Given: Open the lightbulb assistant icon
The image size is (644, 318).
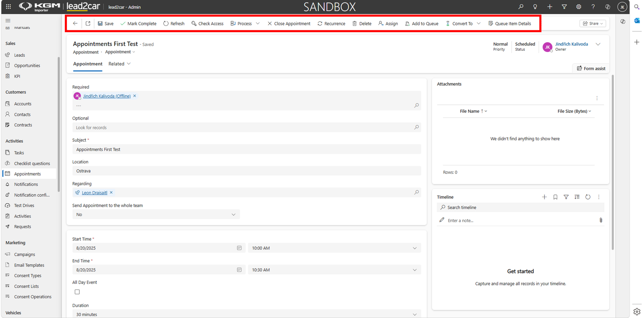Looking at the screenshot, I should coord(535,7).
